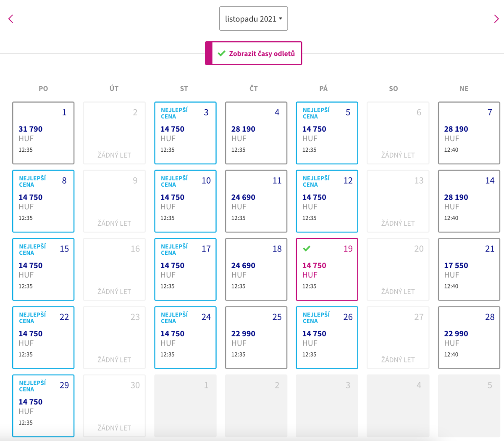This screenshot has width=504, height=441.
Task: Choose Friday November 26 best price
Action: [327, 338]
